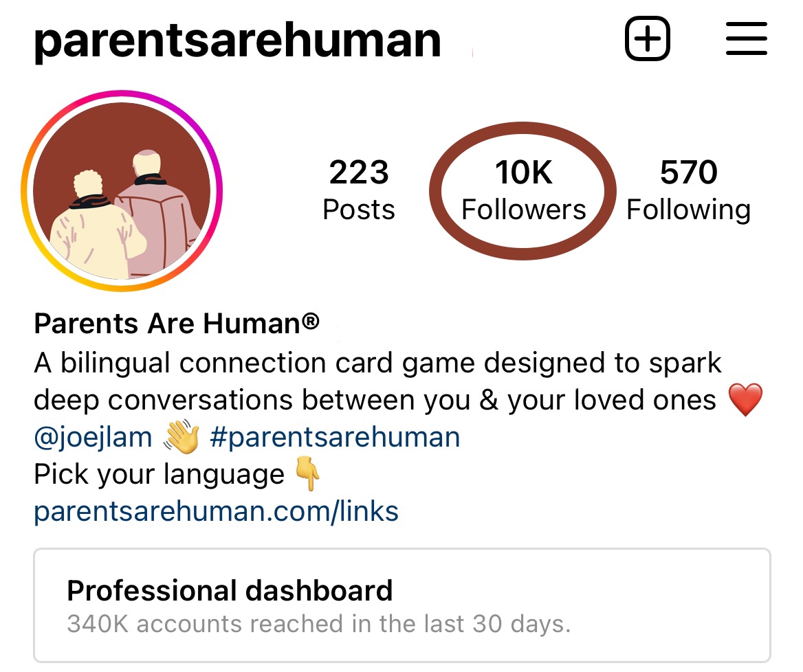Screen dimensions: 803x672
Task: Click the pointing-down hand emoji
Action: coord(308,473)
